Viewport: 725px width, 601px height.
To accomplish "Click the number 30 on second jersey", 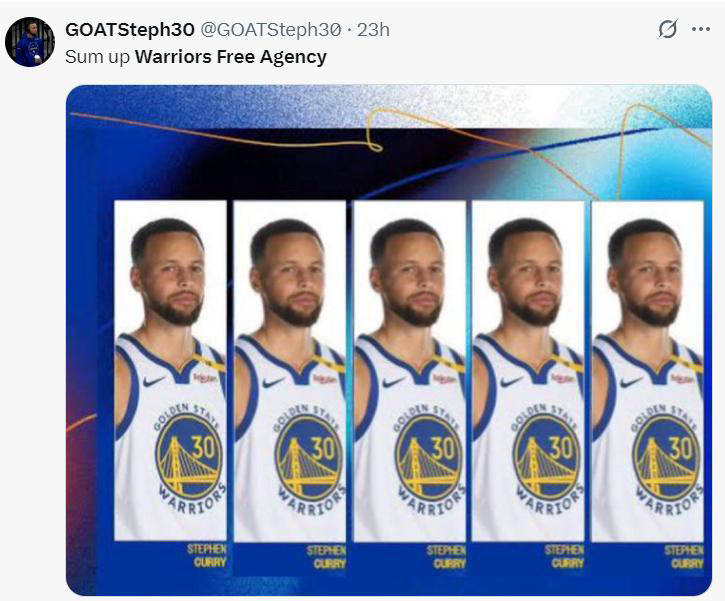I will click(324, 448).
